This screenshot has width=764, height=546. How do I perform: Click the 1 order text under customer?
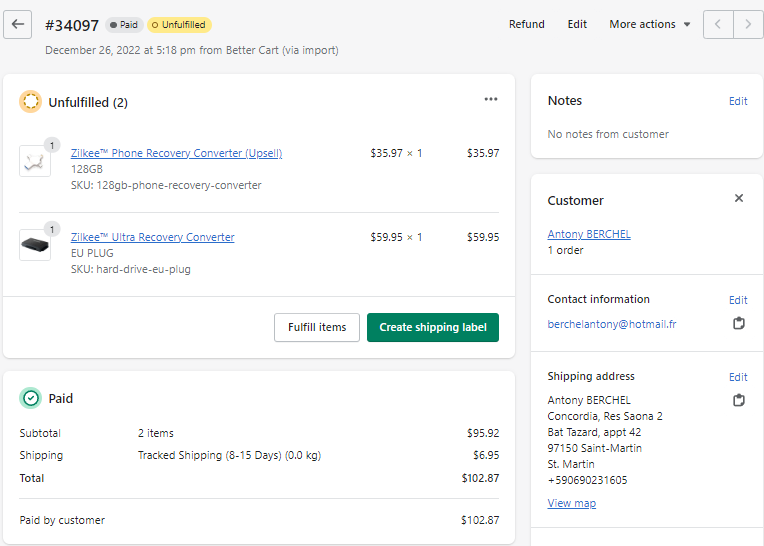(x=565, y=250)
